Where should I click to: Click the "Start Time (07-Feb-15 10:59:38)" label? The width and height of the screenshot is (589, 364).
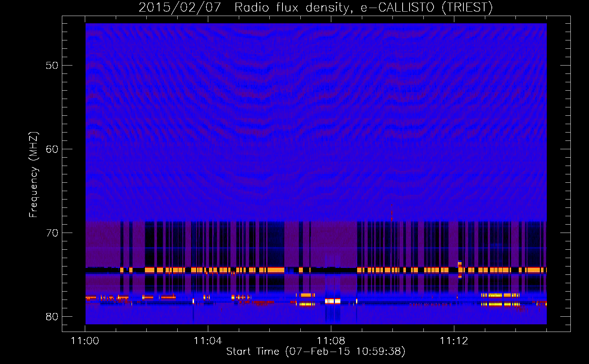click(316, 351)
